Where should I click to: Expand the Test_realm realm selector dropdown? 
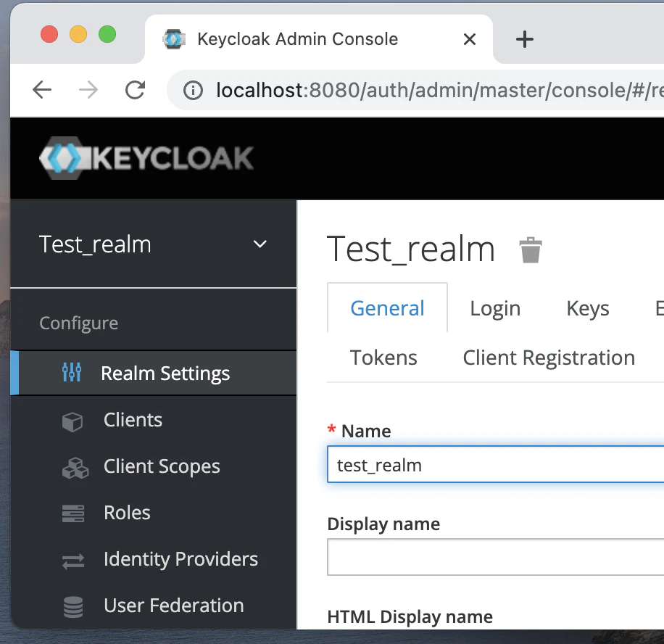[260, 244]
